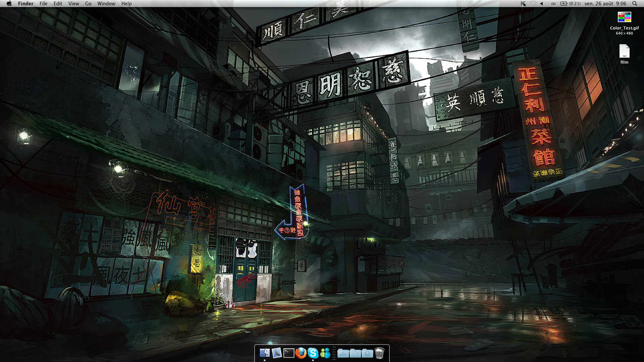Open the Wi-Fi status menu
Image resolution: width=644 pixels, height=362 pixels.
tap(533, 4)
